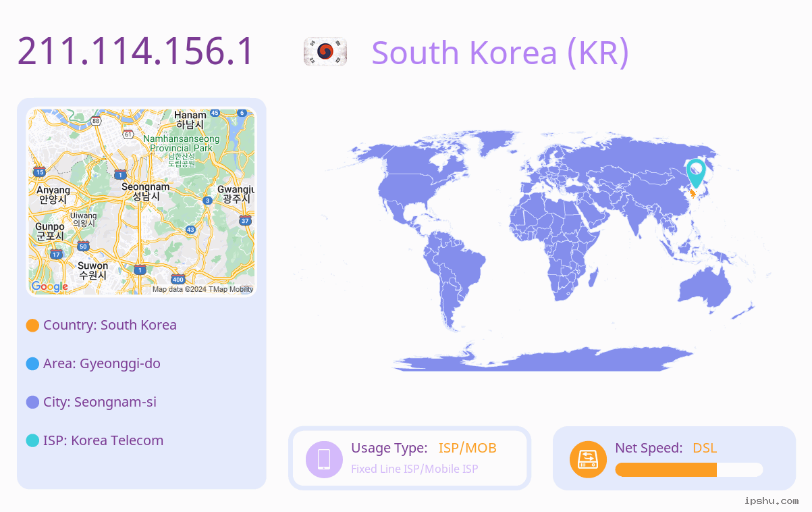Click the ipshu.com site link
This screenshot has width=812, height=512.
coord(772,501)
